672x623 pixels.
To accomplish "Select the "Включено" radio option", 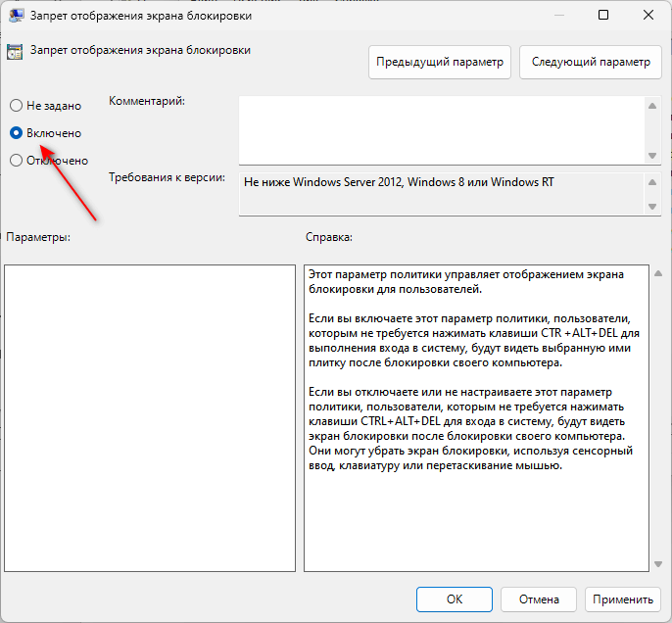I will pyautogui.click(x=16, y=132).
